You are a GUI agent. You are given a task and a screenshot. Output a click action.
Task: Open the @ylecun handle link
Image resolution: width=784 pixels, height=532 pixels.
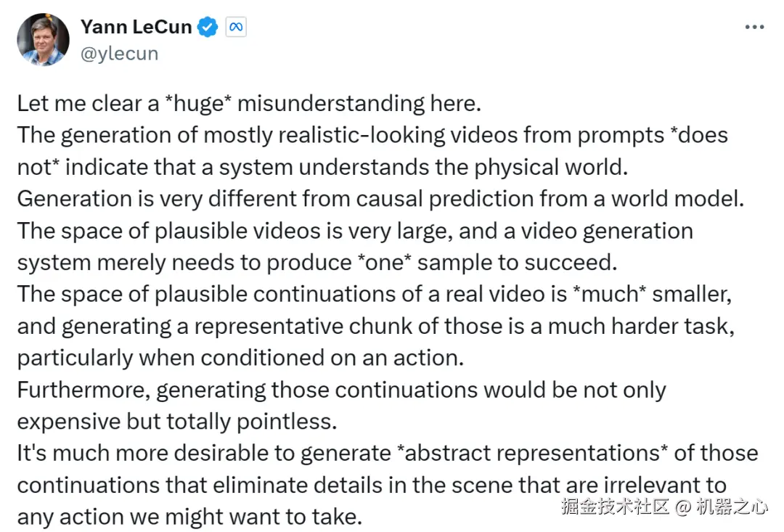tap(119, 54)
